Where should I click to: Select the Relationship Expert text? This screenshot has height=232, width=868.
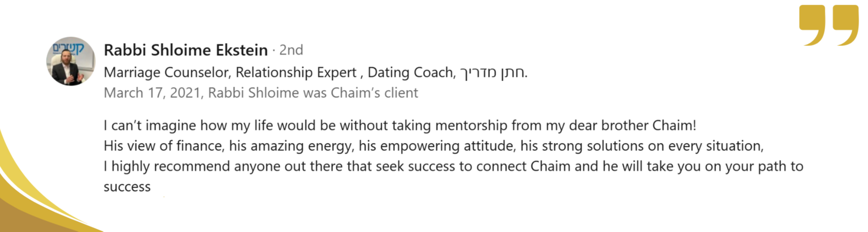click(296, 73)
